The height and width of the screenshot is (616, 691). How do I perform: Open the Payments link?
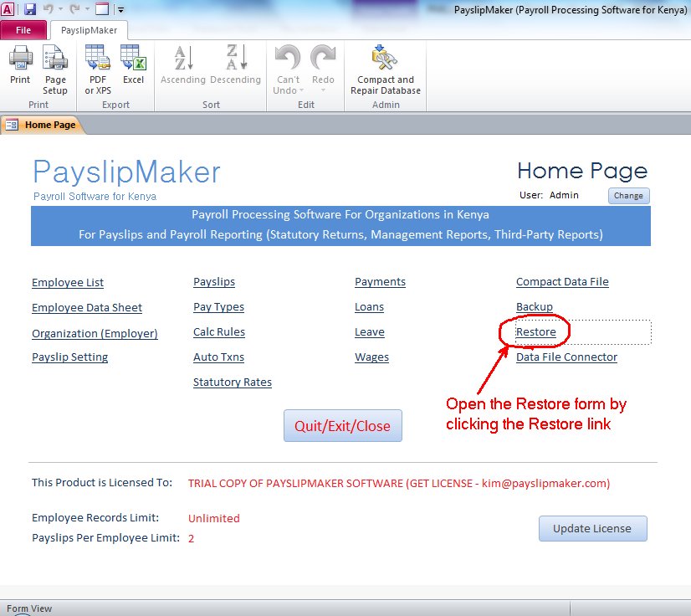tap(380, 282)
